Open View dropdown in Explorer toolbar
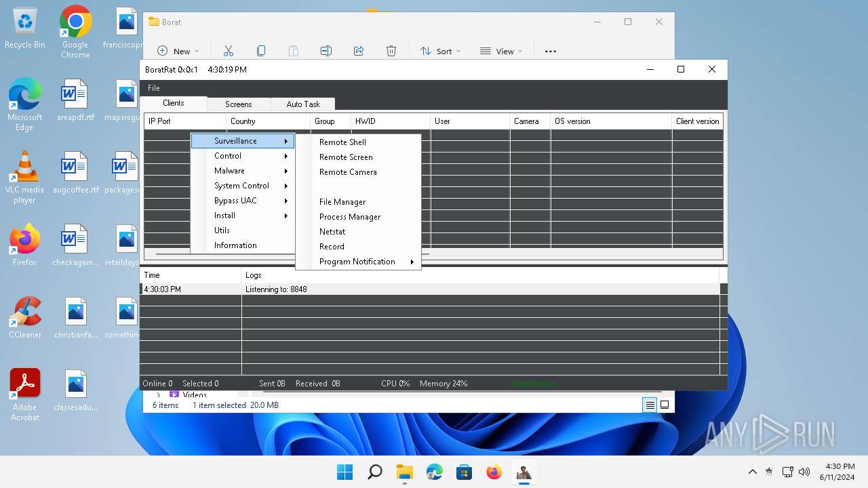 point(501,51)
